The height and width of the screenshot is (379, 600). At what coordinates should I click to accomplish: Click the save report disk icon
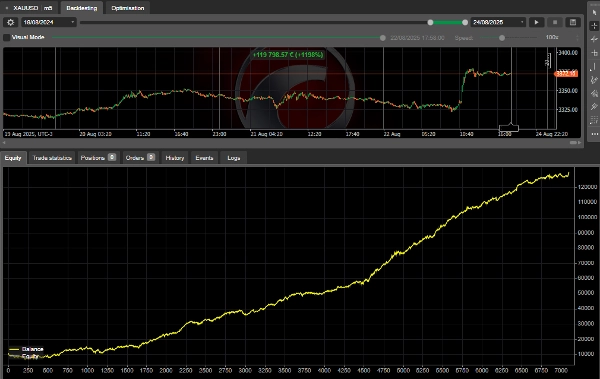(573, 22)
